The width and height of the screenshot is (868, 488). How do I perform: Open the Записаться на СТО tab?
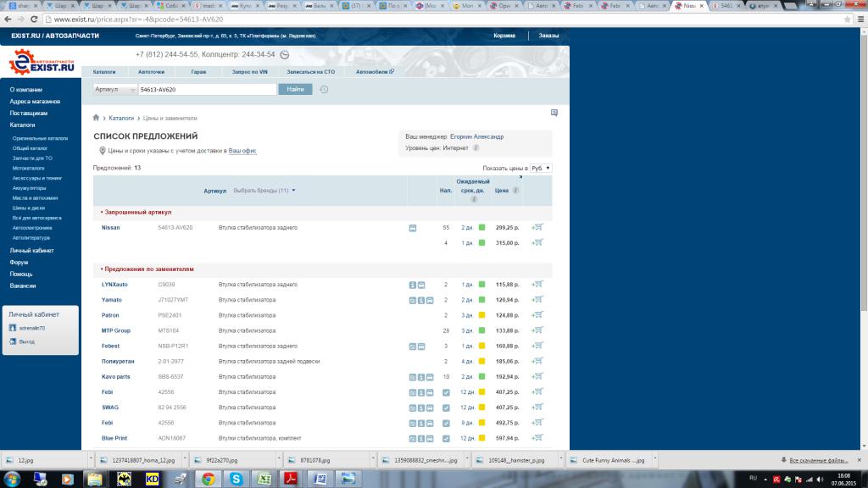310,72
